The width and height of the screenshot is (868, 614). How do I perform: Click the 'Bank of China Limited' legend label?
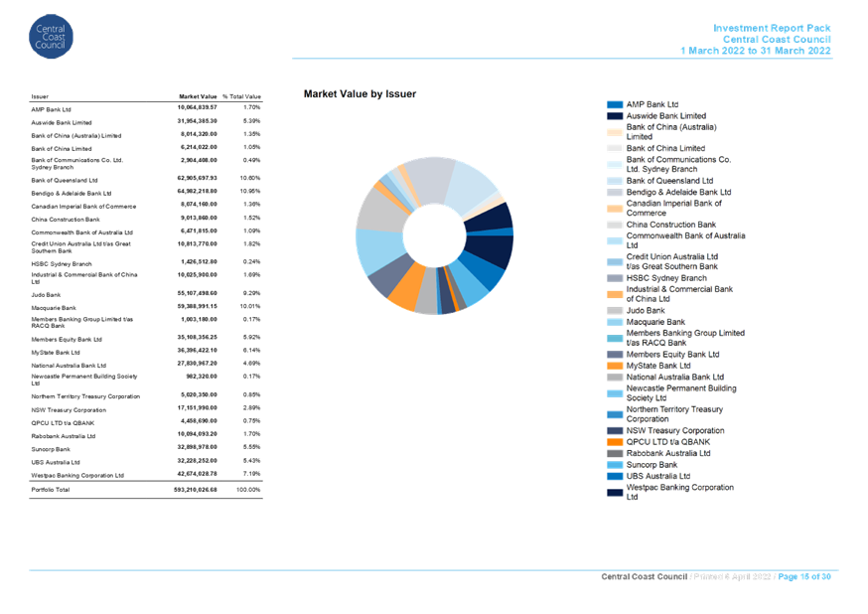[665, 148]
